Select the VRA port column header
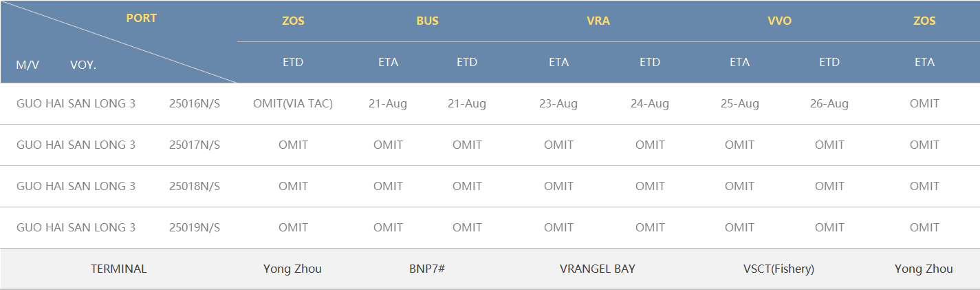Screen dimensions: 980x290 click(x=598, y=21)
